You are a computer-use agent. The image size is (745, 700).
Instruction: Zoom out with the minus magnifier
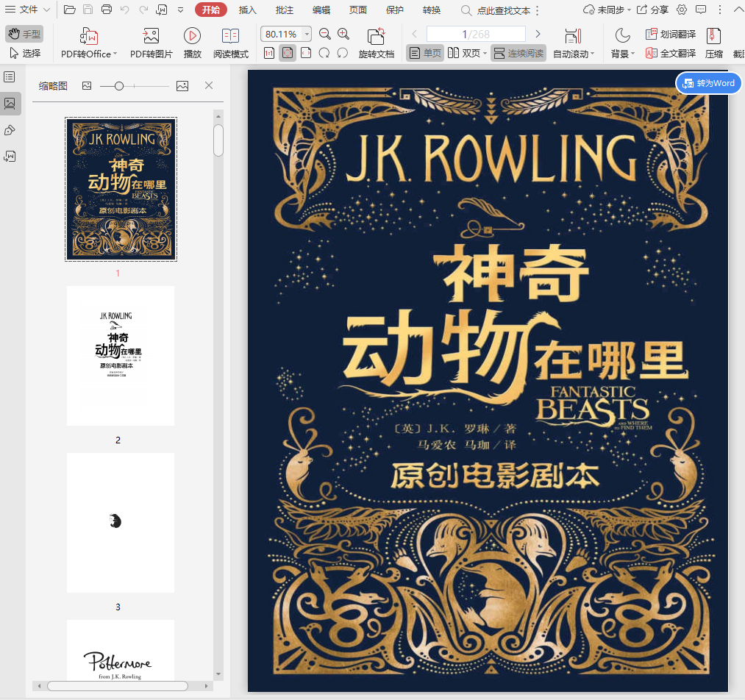324,34
